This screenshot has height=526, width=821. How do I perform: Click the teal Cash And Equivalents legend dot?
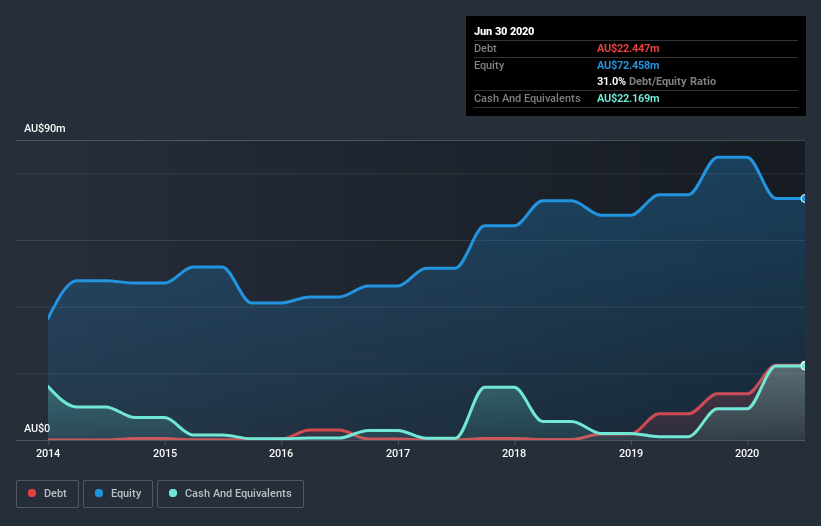click(173, 493)
